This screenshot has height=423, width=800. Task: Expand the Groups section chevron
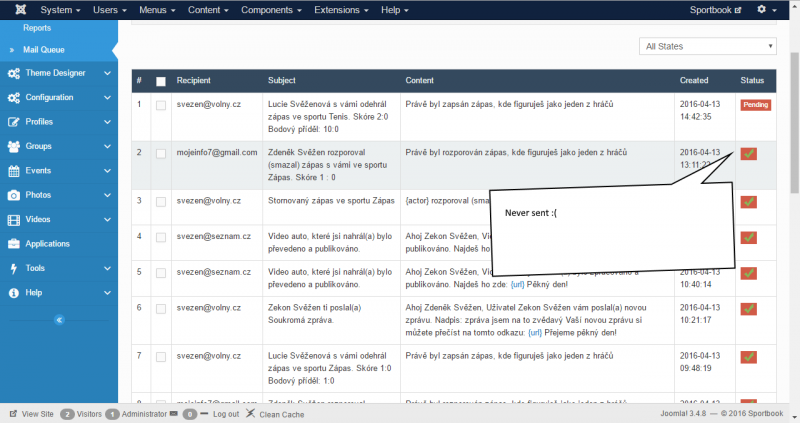[107, 146]
